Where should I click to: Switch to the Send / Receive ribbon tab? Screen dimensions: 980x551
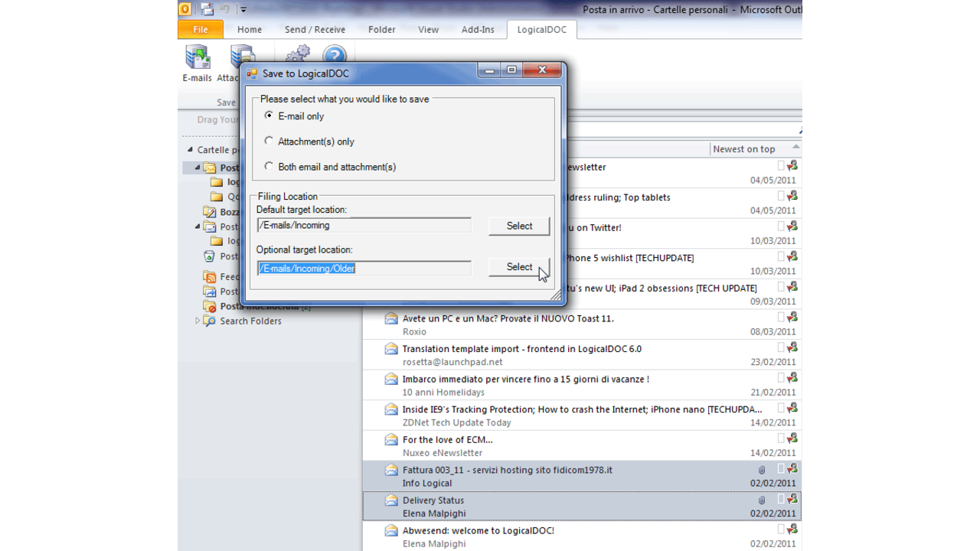click(315, 29)
